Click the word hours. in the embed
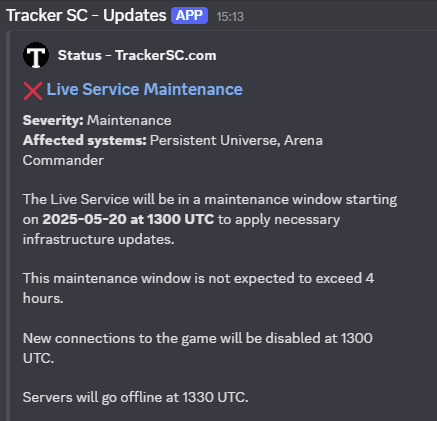Image resolution: width=437 pixels, height=421 pixels. [x=43, y=298]
